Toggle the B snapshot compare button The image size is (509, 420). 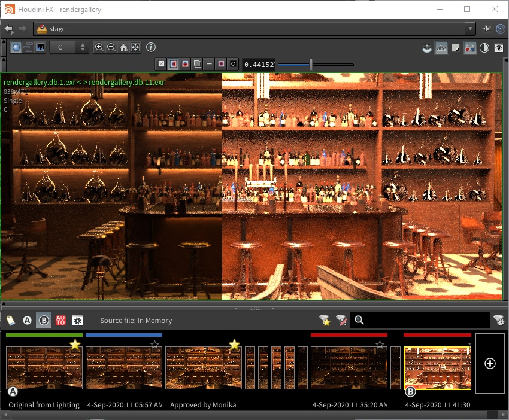[x=43, y=321]
